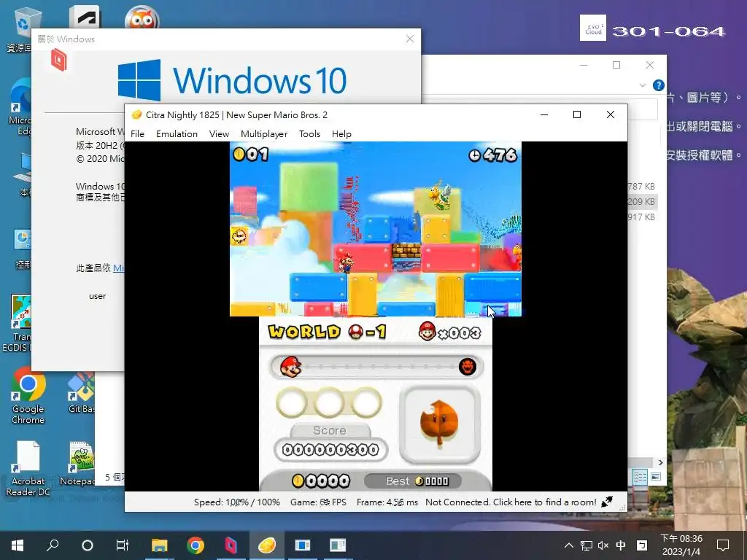Show hidden system tray icons
Viewport: 747px width, 560px height.
569,545
